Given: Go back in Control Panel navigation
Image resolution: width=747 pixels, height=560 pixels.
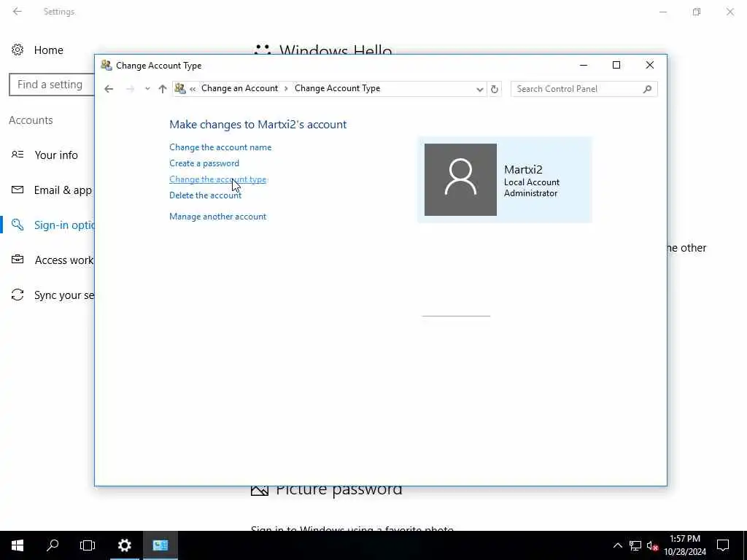Looking at the screenshot, I should (x=109, y=89).
